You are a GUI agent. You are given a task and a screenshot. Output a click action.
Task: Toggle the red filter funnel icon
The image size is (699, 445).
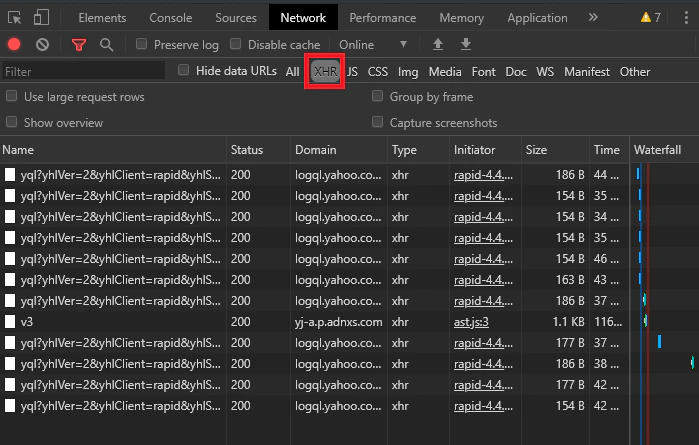click(78, 45)
